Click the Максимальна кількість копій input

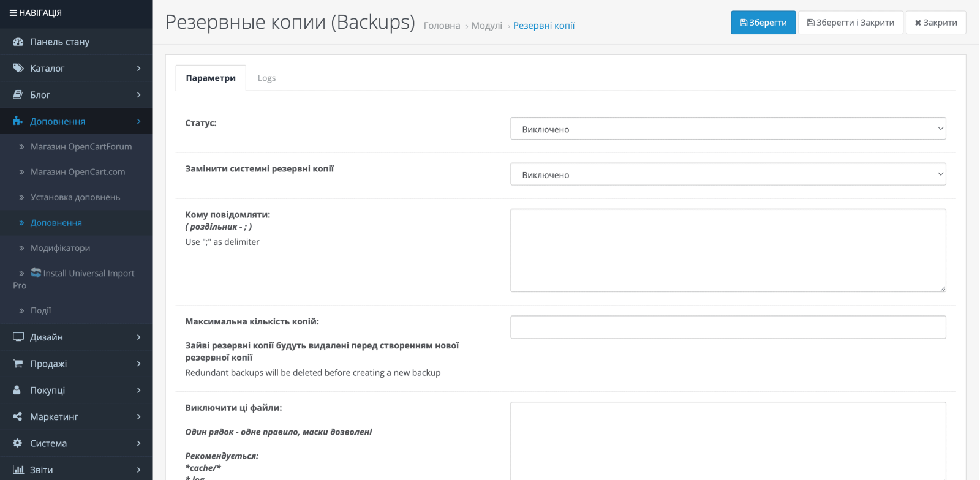click(728, 327)
